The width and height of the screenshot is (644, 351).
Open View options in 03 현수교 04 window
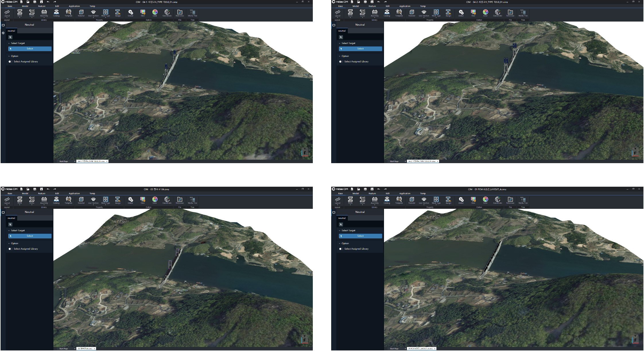coord(143,200)
